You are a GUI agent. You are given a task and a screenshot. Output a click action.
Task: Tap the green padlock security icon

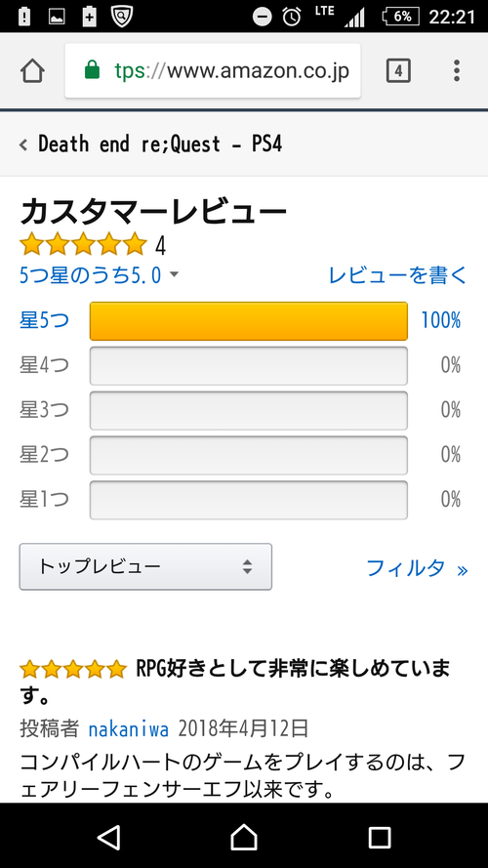pos(92,71)
